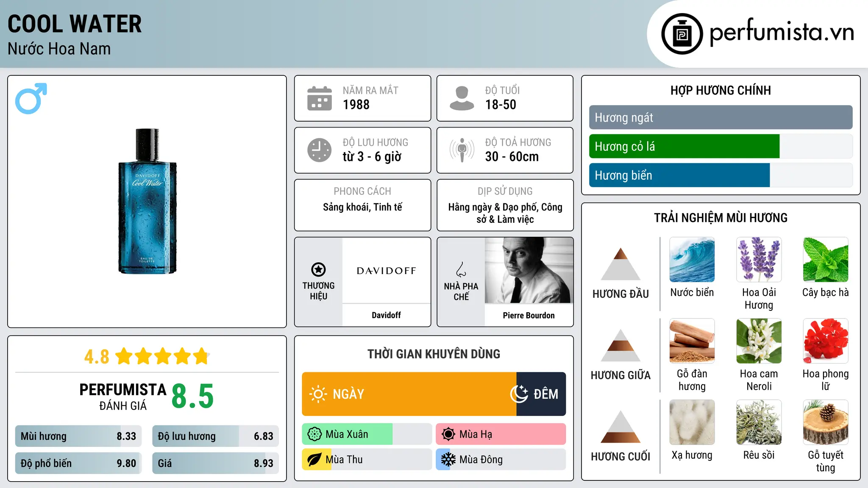The height and width of the screenshot is (488, 868).
Task: Click the pyramid icon above HƯƠNG CUỐI
Action: pyautogui.click(x=621, y=427)
